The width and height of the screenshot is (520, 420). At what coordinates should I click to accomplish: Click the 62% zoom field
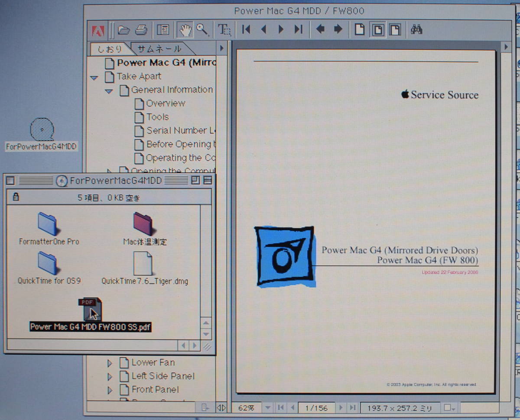tap(246, 407)
